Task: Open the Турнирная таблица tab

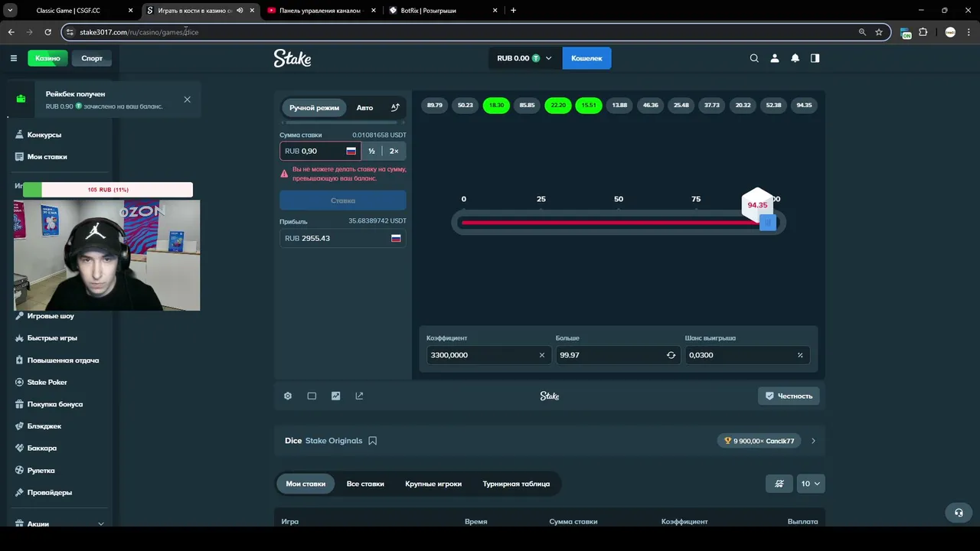Action: point(516,484)
